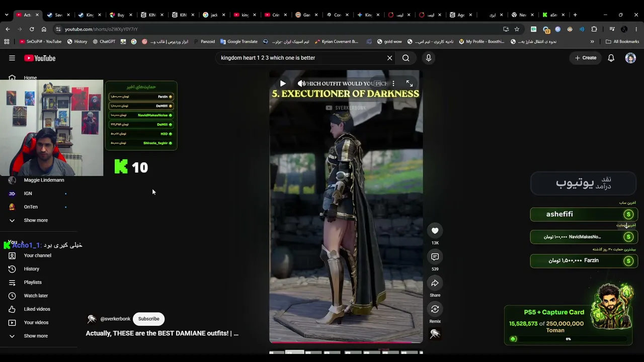Go to the browser home page

pos(44,29)
